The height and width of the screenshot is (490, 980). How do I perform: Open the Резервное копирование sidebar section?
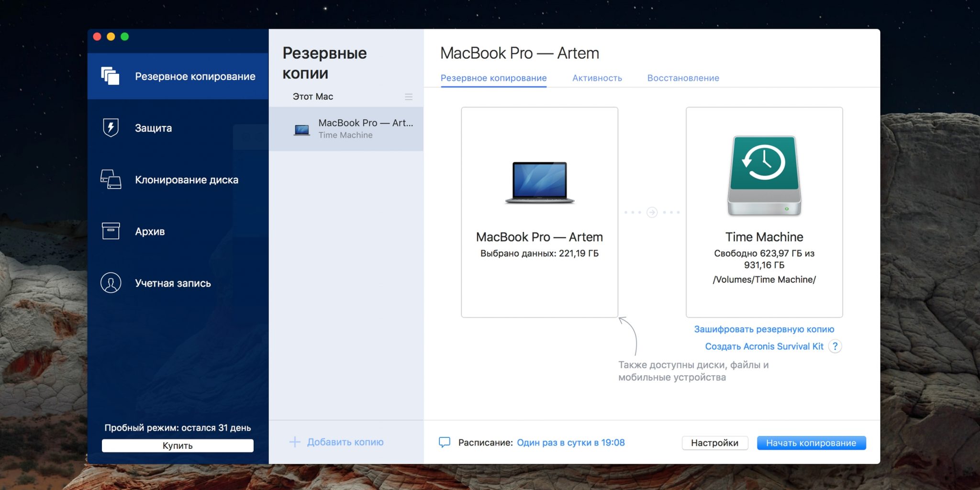pyautogui.click(x=178, y=76)
